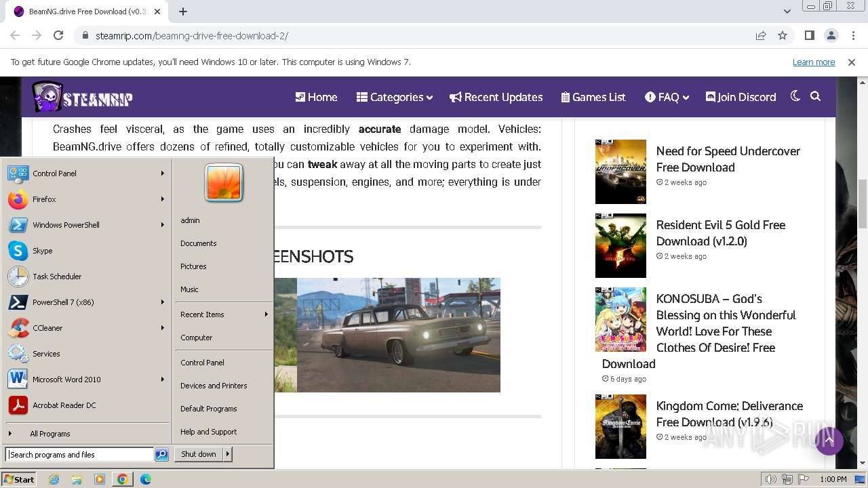
Task: Click Learn more about Chrome updates
Action: [x=814, y=62]
